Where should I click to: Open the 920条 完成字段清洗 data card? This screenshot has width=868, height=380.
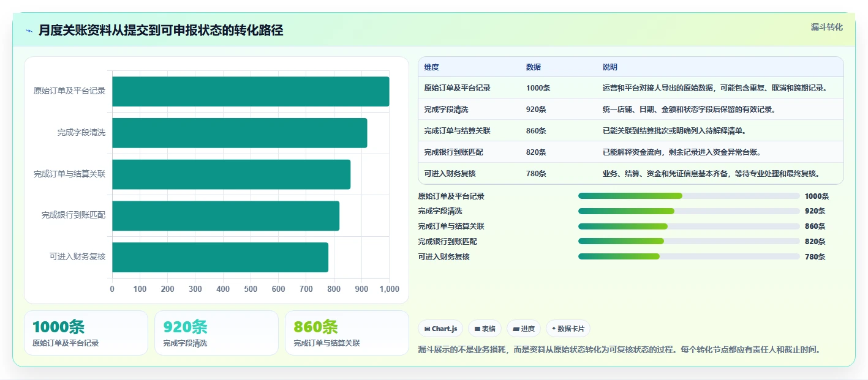(x=216, y=333)
